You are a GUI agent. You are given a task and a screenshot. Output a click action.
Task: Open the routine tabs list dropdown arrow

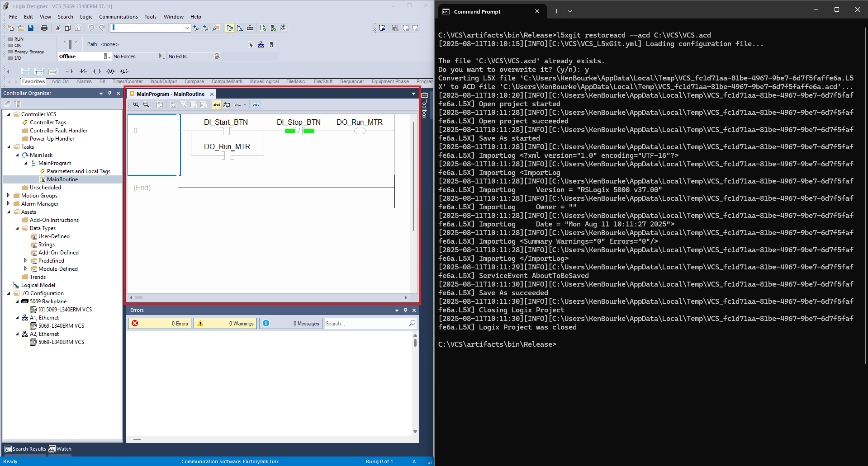[413, 94]
